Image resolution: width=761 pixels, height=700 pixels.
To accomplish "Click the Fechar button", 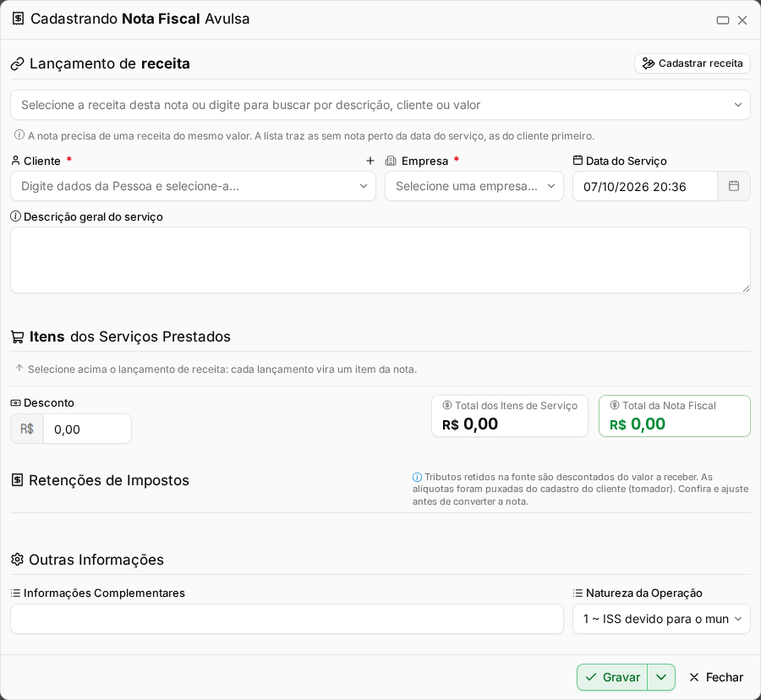I will pos(716,677).
